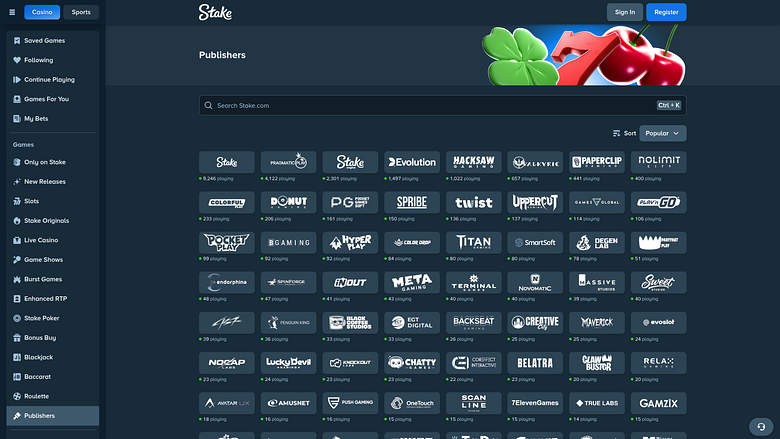780x439 pixels.
Task: Click the Slots icon in sidebar
Action: (x=17, y=201)
